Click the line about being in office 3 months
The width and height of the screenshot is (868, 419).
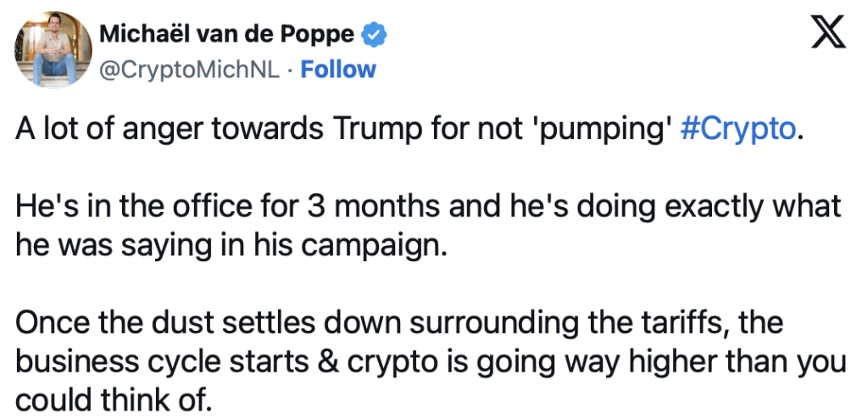[428, 206]
